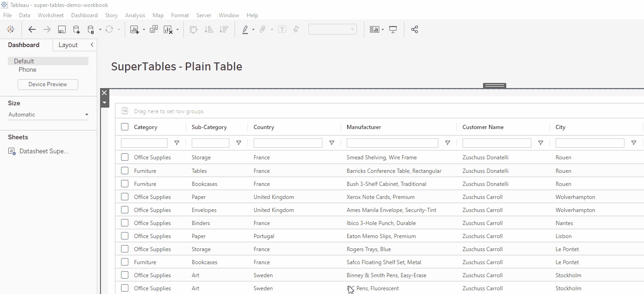This screenshot has height=294, width=644.
Task: Toggle the select-all checkbox in header
Action: (x=125, y=127)
